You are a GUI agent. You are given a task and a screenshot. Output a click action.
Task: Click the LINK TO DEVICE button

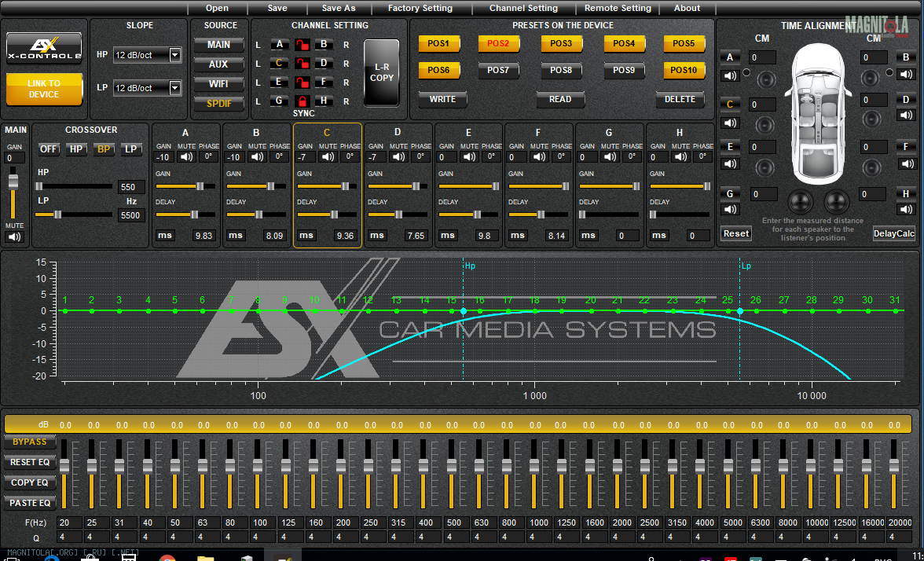pos(44,89)
